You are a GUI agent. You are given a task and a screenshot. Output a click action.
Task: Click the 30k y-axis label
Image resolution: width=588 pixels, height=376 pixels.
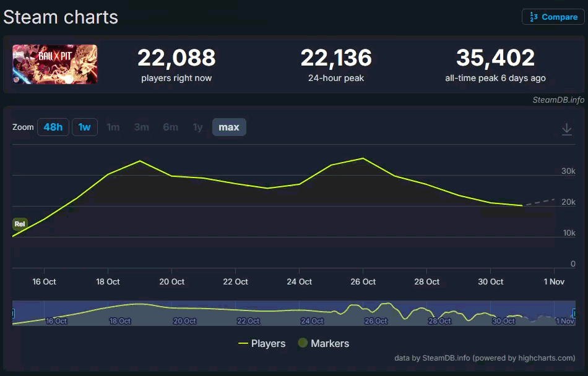tap(568, 171)
